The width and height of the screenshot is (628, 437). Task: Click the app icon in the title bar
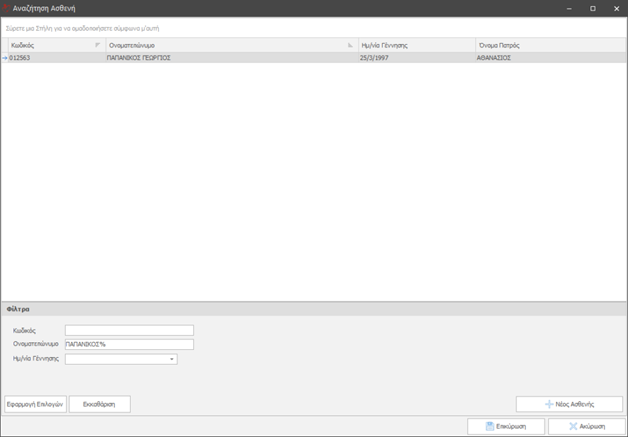coord(7,8)
